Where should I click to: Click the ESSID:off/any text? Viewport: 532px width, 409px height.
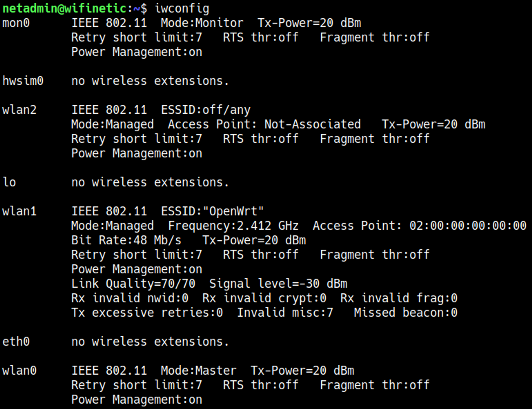[206, 110]
